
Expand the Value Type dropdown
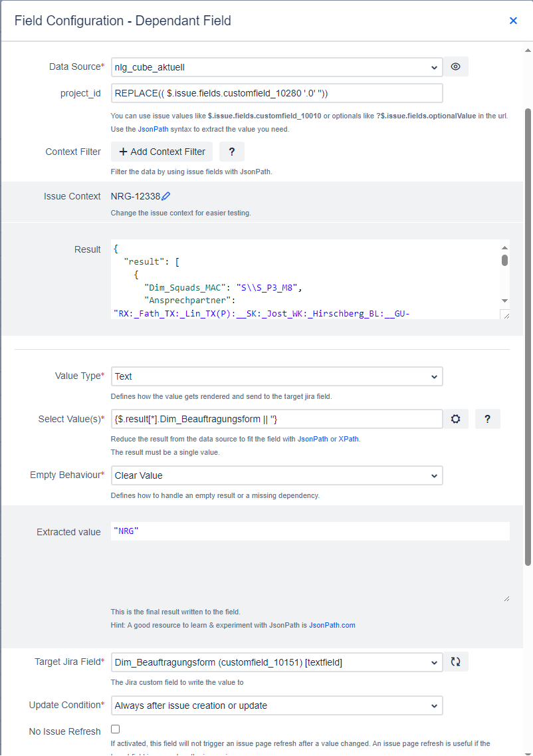276,376
